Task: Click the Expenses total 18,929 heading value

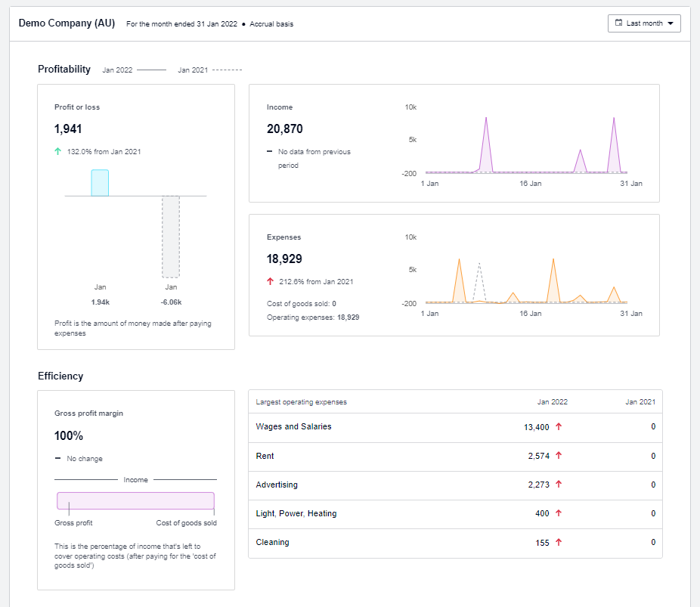Action: (x=284, y=259)
